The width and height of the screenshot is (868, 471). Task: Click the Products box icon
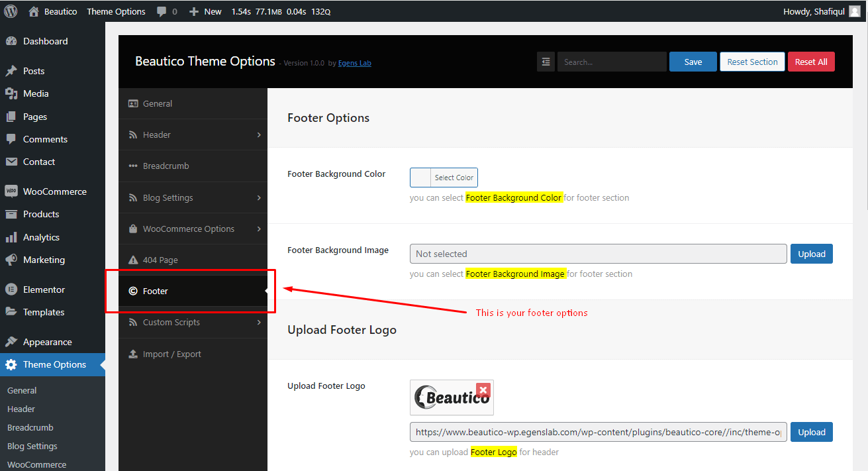point(11,214)
